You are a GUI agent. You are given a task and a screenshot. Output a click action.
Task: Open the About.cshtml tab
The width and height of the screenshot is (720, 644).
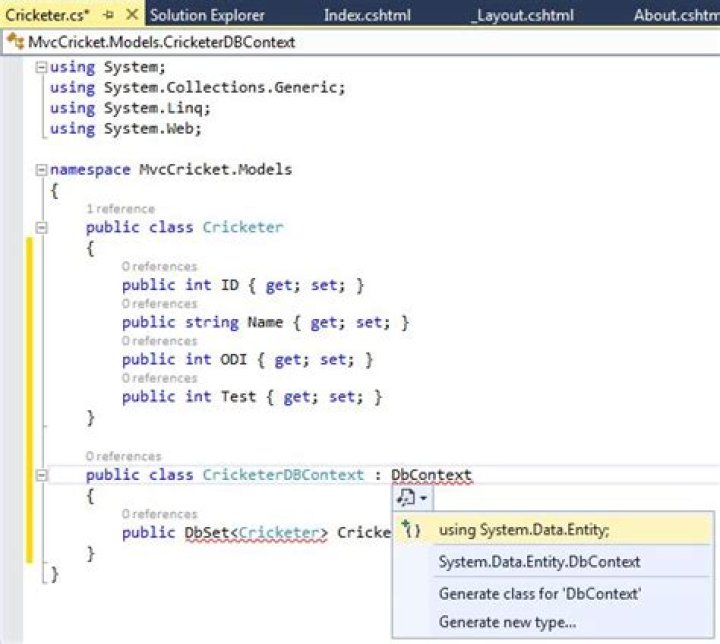(675, 16)
